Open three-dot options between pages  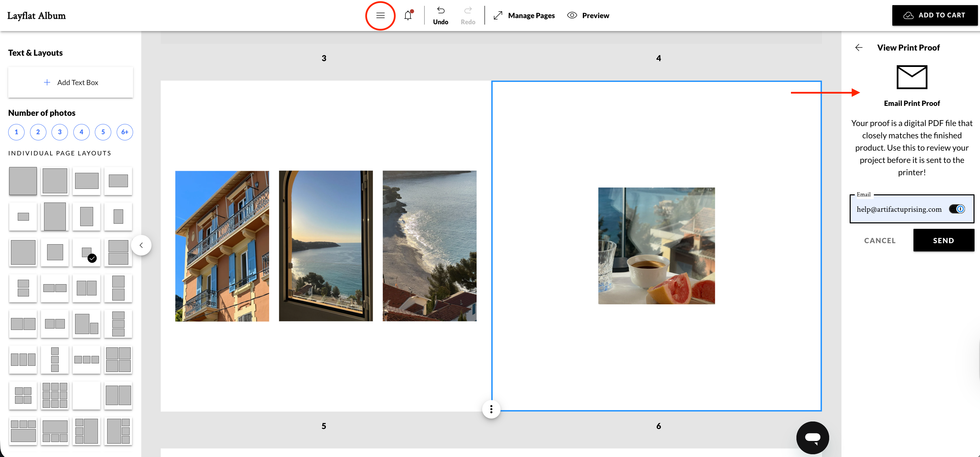(491, 409)
